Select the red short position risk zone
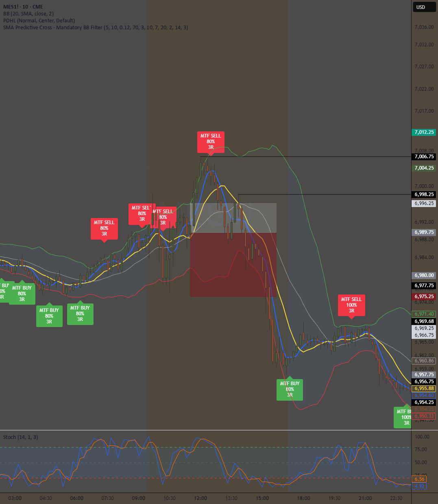Screen dimensions: 438x504 (233, 264)
